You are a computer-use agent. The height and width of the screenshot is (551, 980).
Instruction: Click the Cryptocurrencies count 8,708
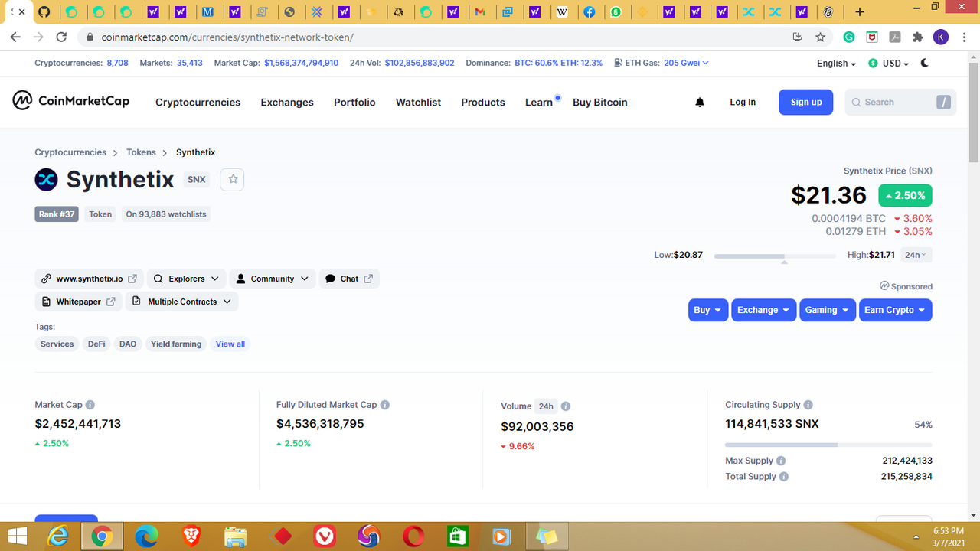pos(117,63)
